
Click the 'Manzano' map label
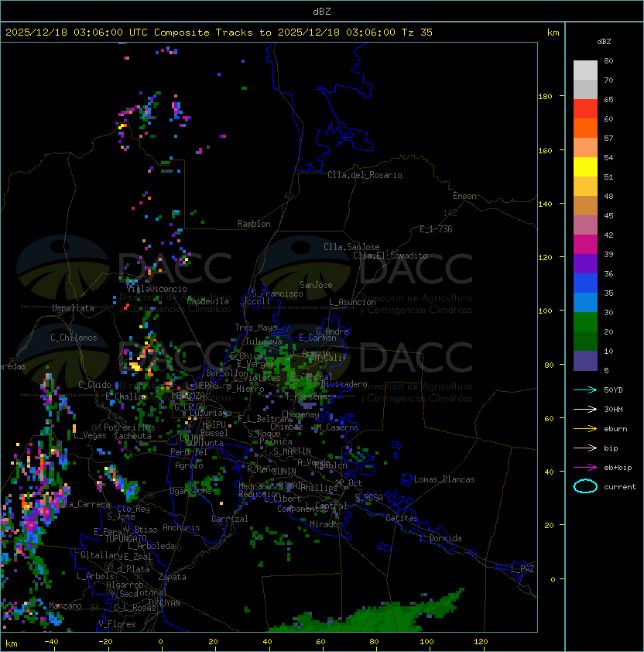65,606
